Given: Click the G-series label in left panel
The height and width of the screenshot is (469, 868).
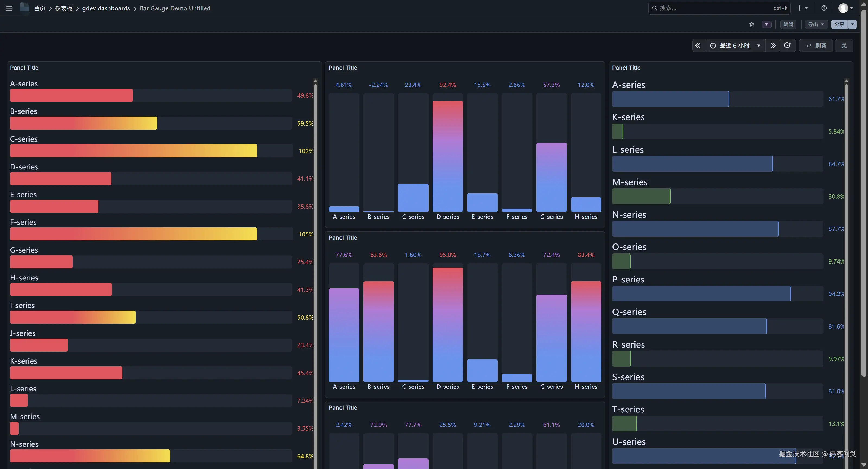Looking at the screenshot, I should pyautogui.click(x=24, y=250).
